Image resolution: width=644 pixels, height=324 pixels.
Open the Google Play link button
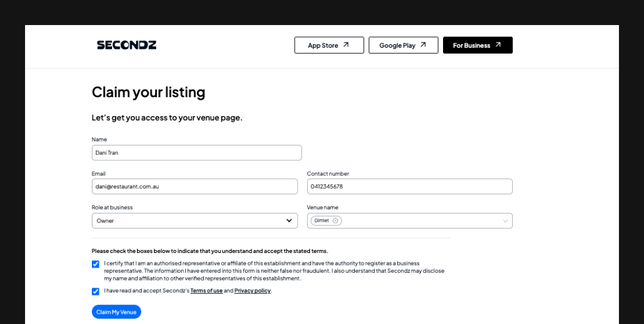tap(403, 45)
